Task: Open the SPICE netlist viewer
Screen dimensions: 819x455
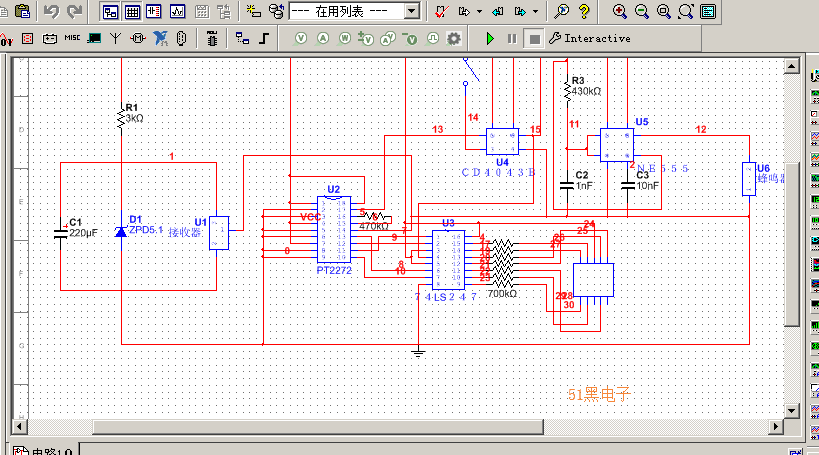Action: coord(154,11)
